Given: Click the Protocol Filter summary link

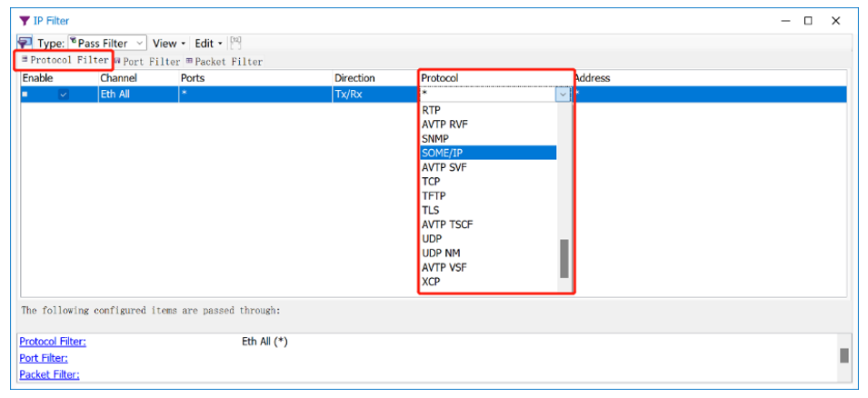Looking at the screenshot, I should pos(53,342).
